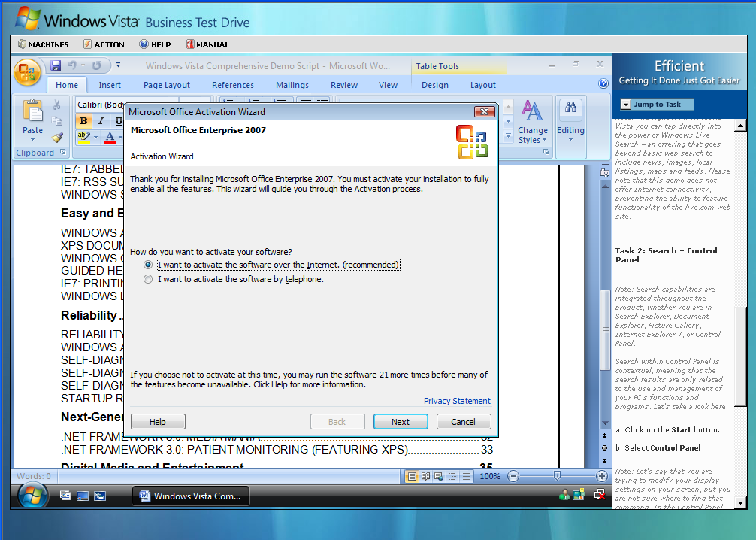Switch to Full Screen Reading view
The image size is (756, 540).
[x=426, y=476]
